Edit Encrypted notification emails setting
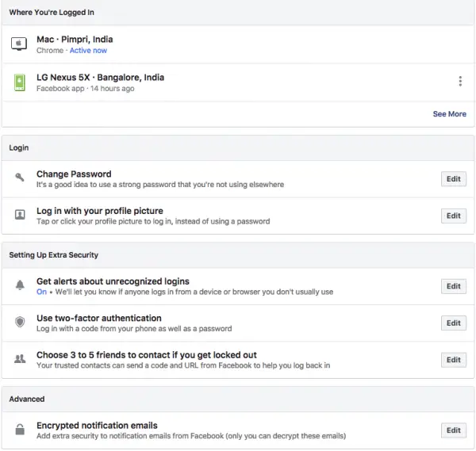The height and width of the screenshot is (451, 476). click(x=453, y=430)
